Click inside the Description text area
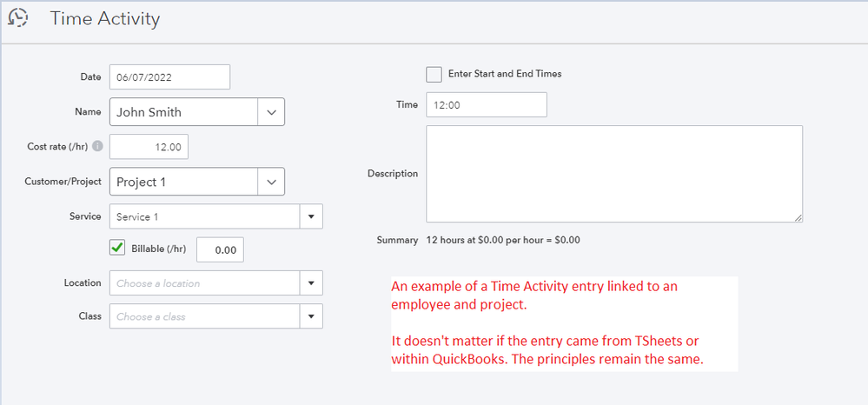868x405 pixels. pos(613,174)
